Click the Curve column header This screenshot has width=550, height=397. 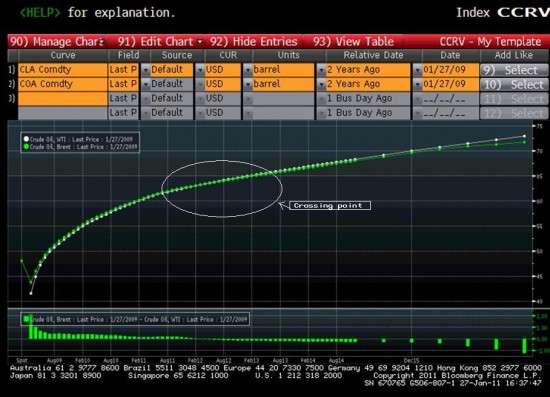[63, 55]
